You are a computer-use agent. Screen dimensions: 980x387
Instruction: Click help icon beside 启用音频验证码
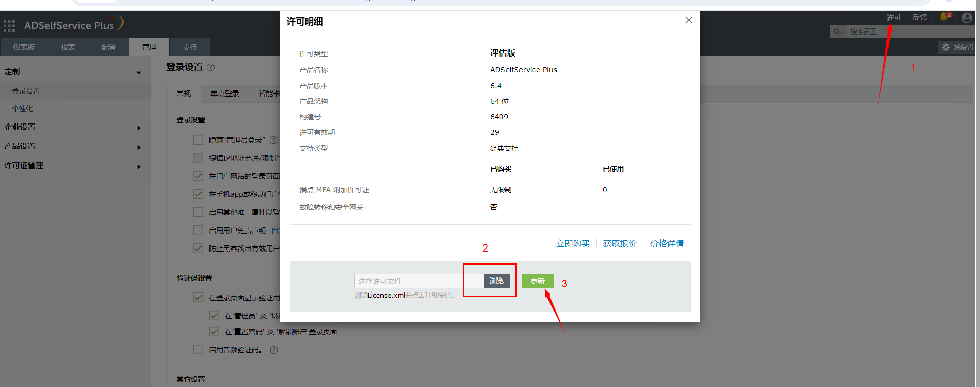(274, 350)
